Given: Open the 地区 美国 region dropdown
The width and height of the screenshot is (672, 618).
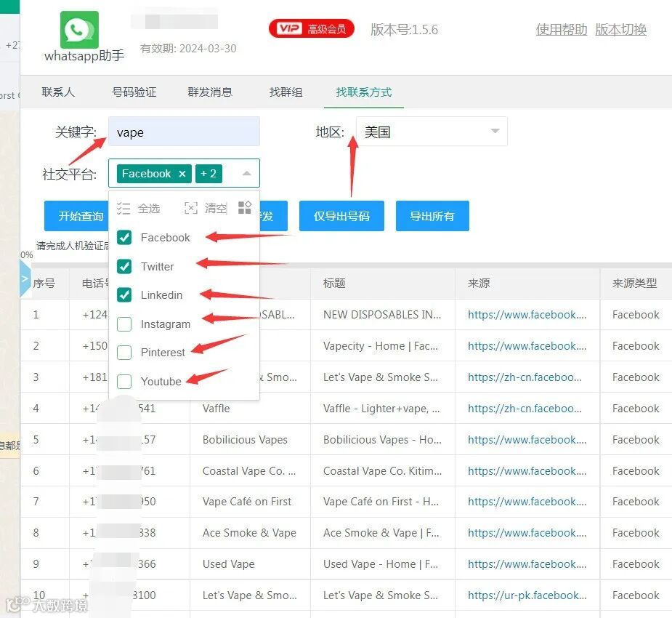Looking at the screenshot, I should (x=432, y=131).
